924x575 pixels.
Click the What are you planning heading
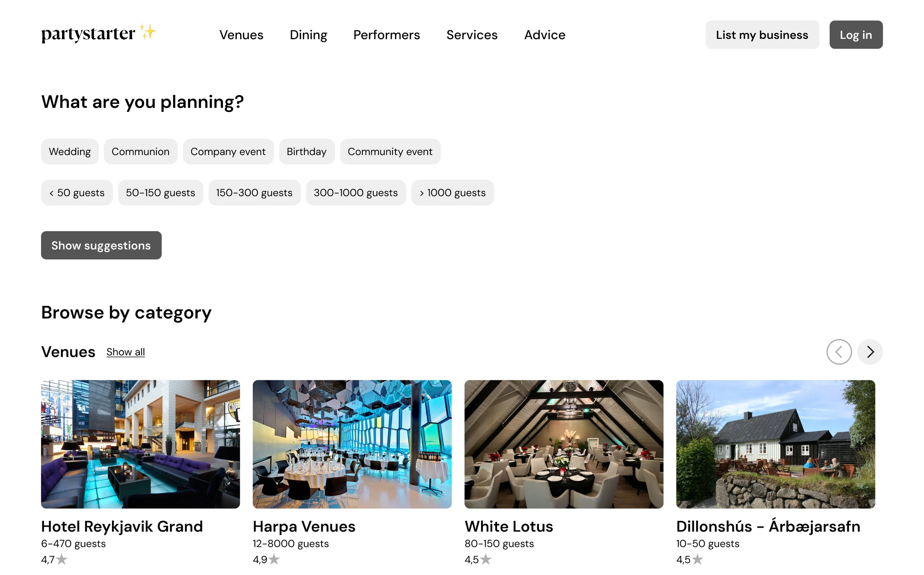142,102
